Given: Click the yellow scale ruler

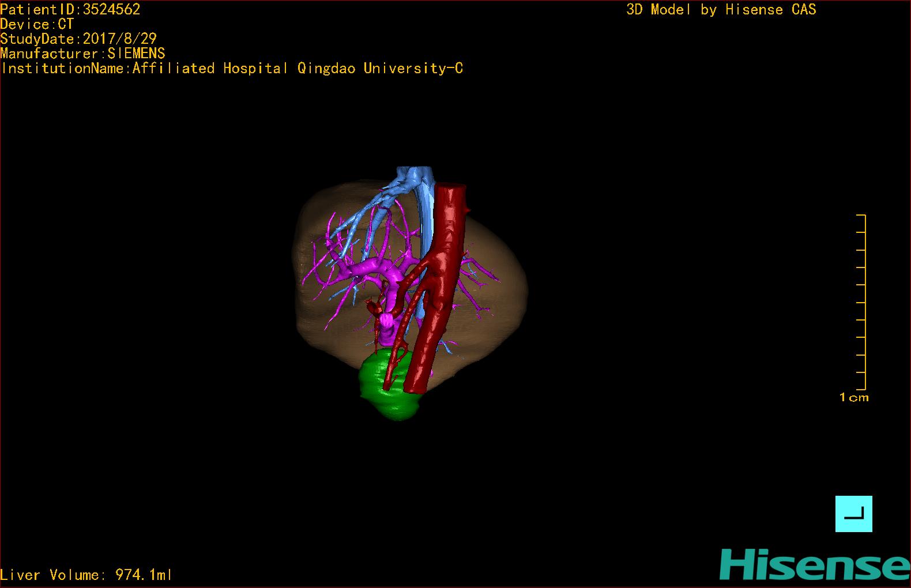Looking at the screenshot, I should [861, 302].
